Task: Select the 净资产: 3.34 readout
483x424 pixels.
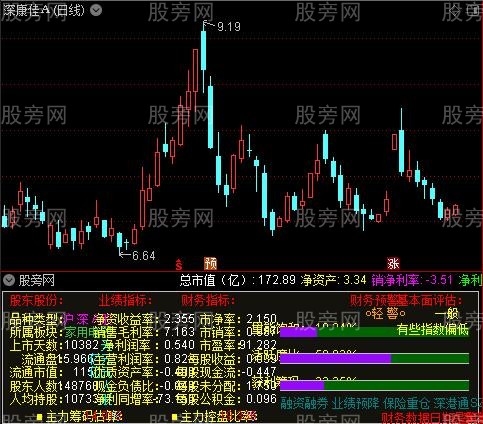Action: (333, 280)
